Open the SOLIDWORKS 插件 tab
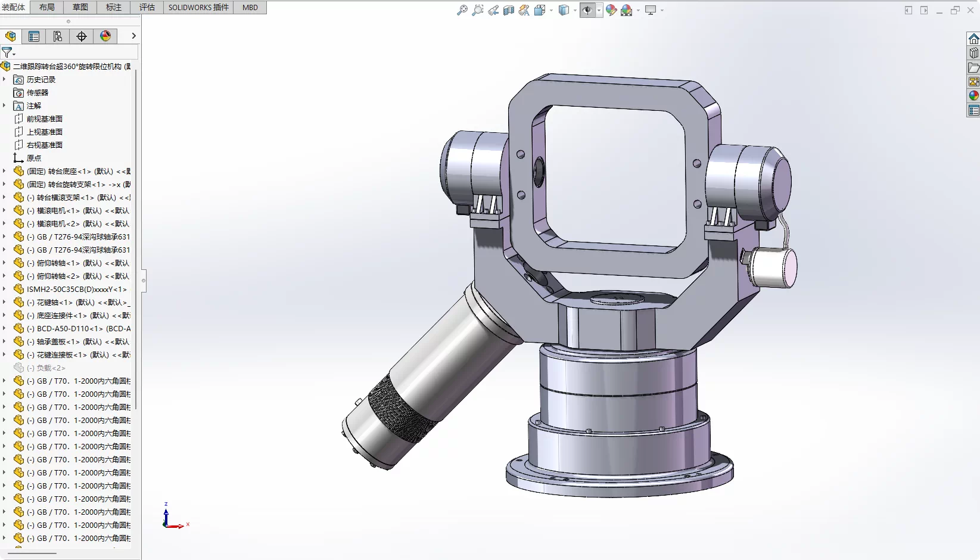 click(x=198, y=7)
